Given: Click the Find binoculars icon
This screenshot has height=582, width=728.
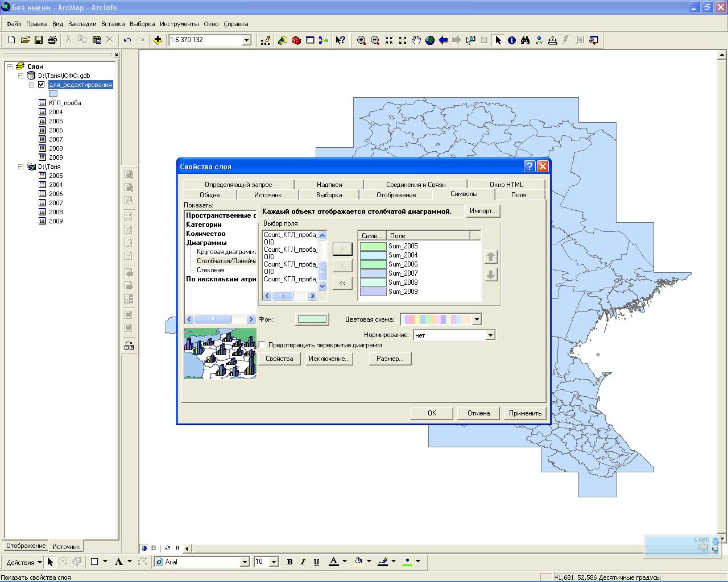Looking at the screenshot, I should [525, 40].
